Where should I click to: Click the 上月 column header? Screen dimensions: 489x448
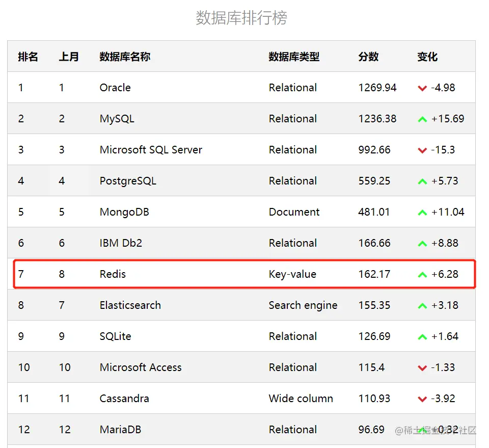[x=69, y=57]
